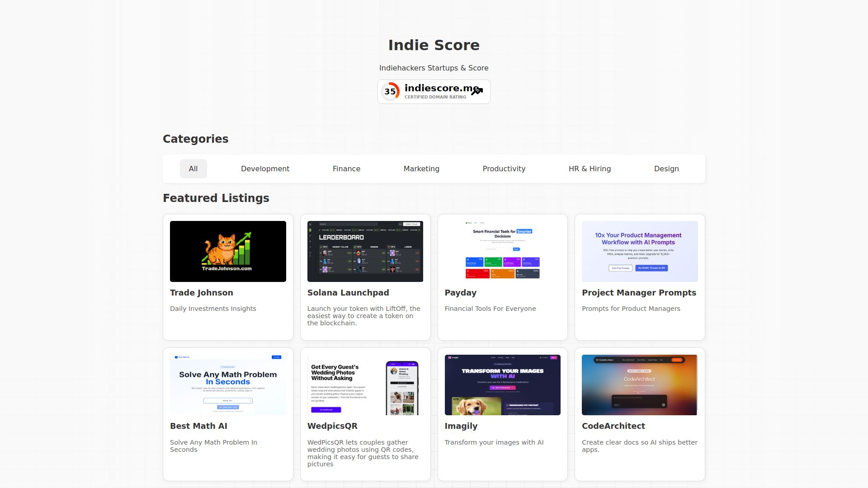Switch to the Development category

tap(265, 169)
